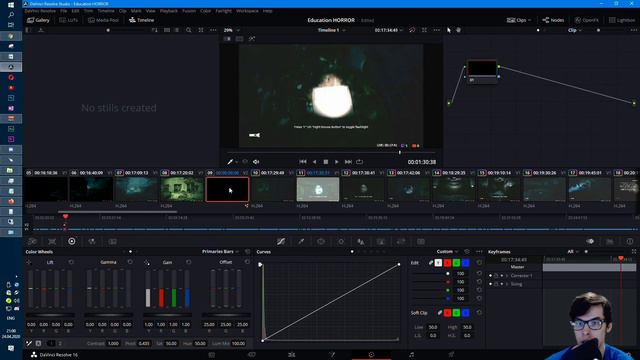Toggle the OpenFX panel
The image size is (640, 360).
point(587,20)
